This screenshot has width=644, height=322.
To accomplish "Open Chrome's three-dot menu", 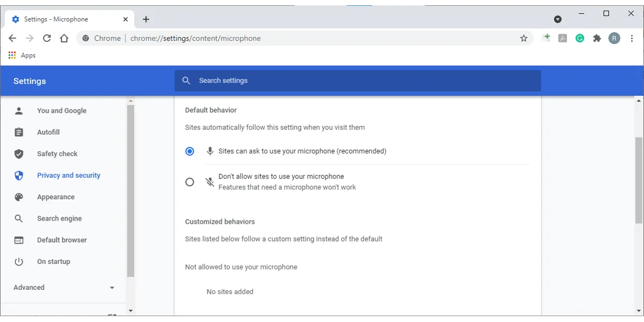I will [x=632, y=38].
